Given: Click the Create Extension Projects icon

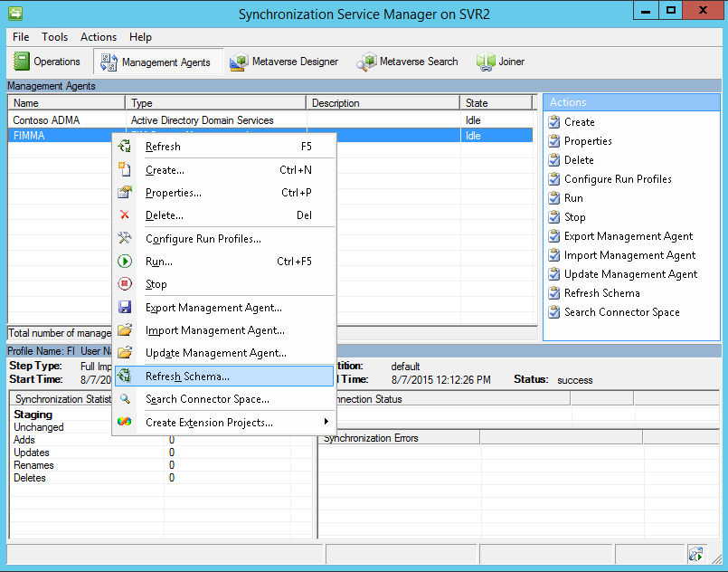Looking at the screenshot, I should tap(125, 422).
